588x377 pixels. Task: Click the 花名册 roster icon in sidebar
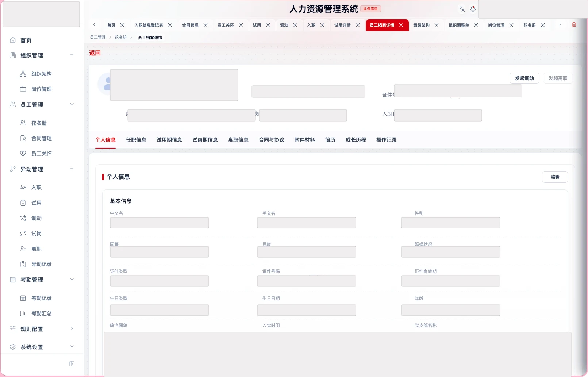coord(23,123)
